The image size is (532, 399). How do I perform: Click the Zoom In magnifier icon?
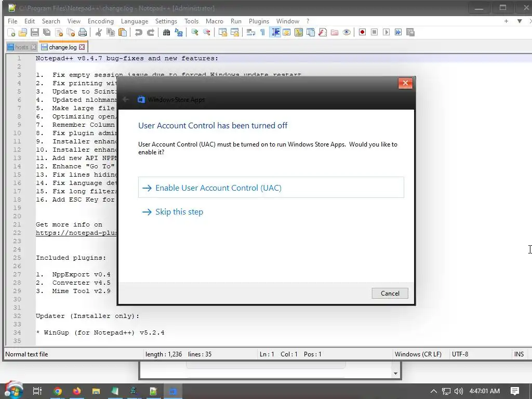194,32
